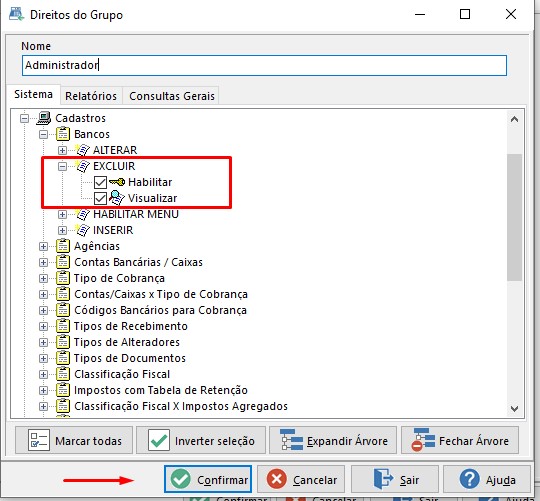This screenshot has height=501, width=540.
Task: Click the Contas/Caixas x Tipo de Cobrança icon
Action: 63,294
